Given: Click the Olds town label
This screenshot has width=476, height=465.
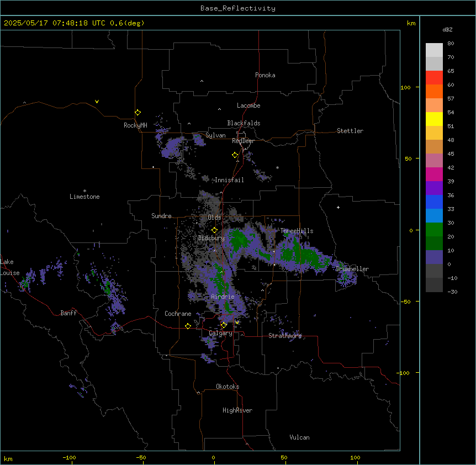Looking at the screenshot, I should pos(214,218).
